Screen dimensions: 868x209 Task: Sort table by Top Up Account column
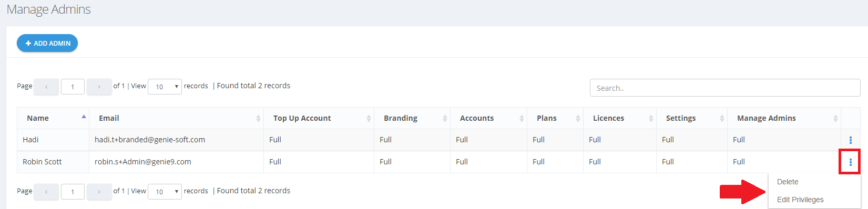(319, 118)
